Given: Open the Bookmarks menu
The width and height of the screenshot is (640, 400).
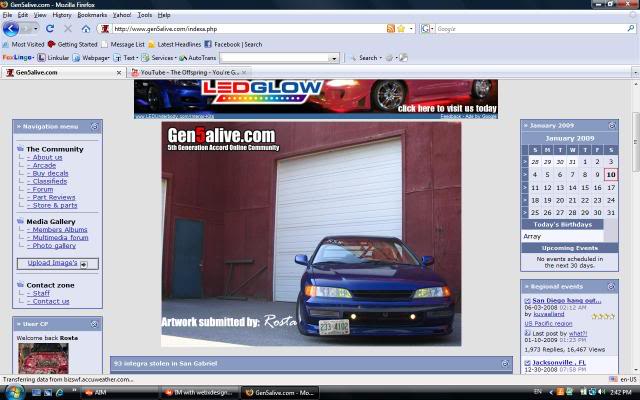Looking at the screenshot, I should pyautogui.click(x=92, y=15).
